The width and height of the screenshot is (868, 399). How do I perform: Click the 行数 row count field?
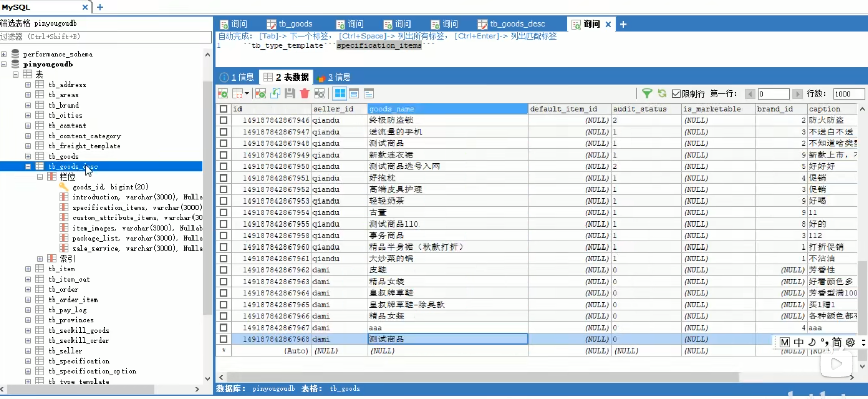849,94
